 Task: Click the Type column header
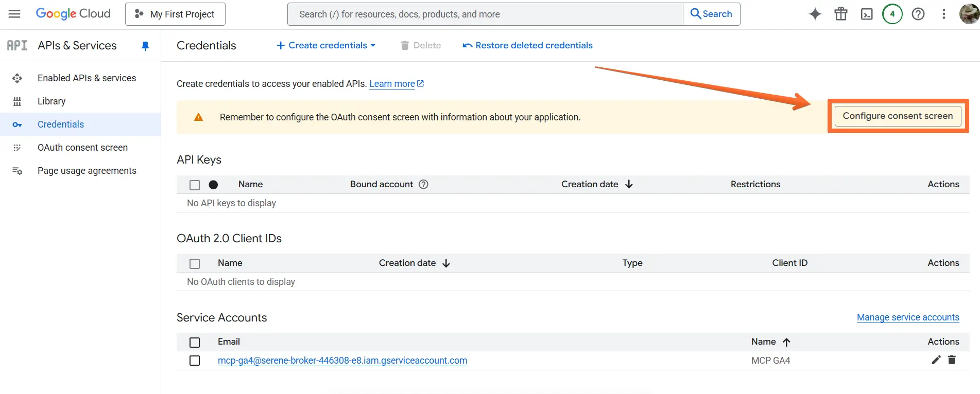pyautogui.click(x=632, y=263)
